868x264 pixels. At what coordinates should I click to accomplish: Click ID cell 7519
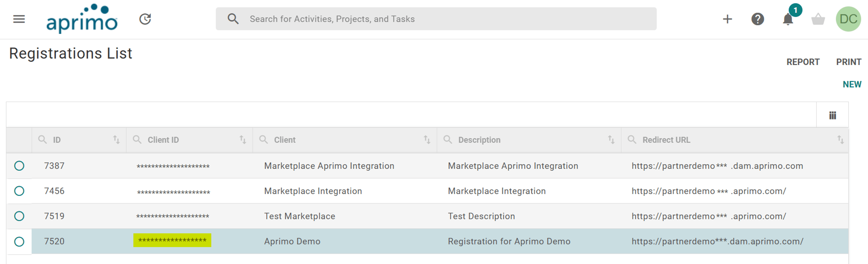54,216
